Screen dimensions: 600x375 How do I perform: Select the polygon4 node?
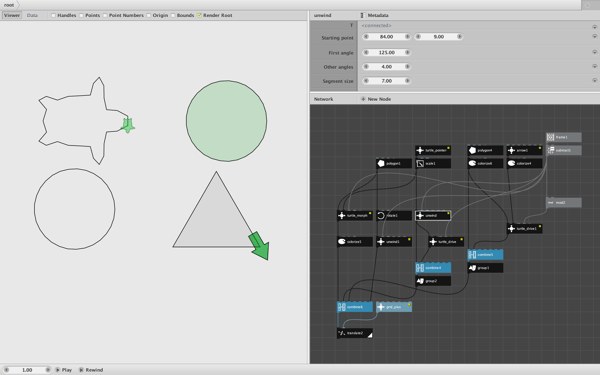coord(485,150)
